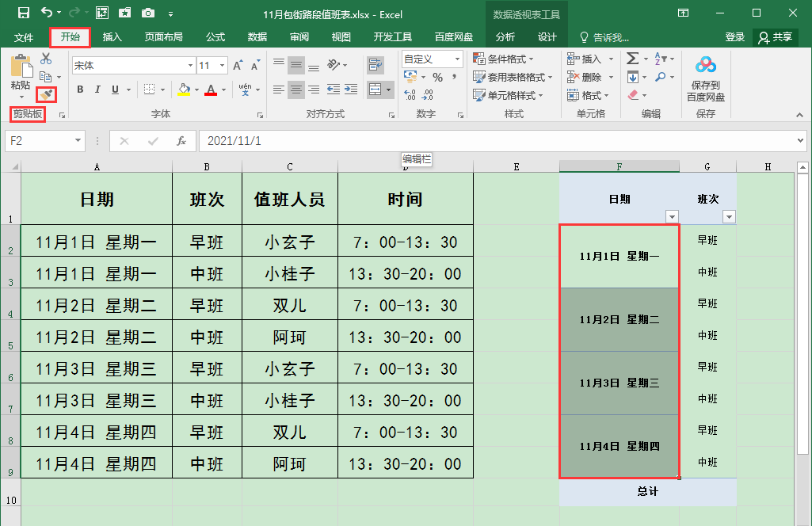Toggle Italic formatting

(97, 90)
